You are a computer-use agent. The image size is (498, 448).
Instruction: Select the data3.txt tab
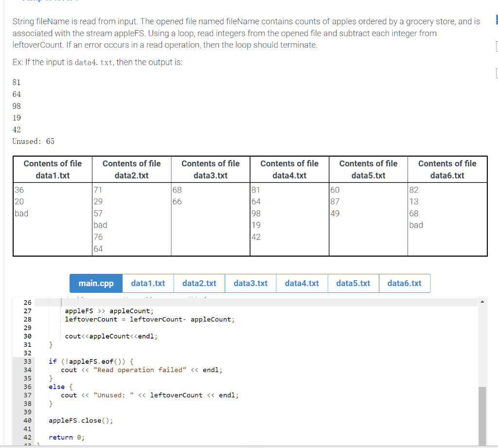pos(250,283)
